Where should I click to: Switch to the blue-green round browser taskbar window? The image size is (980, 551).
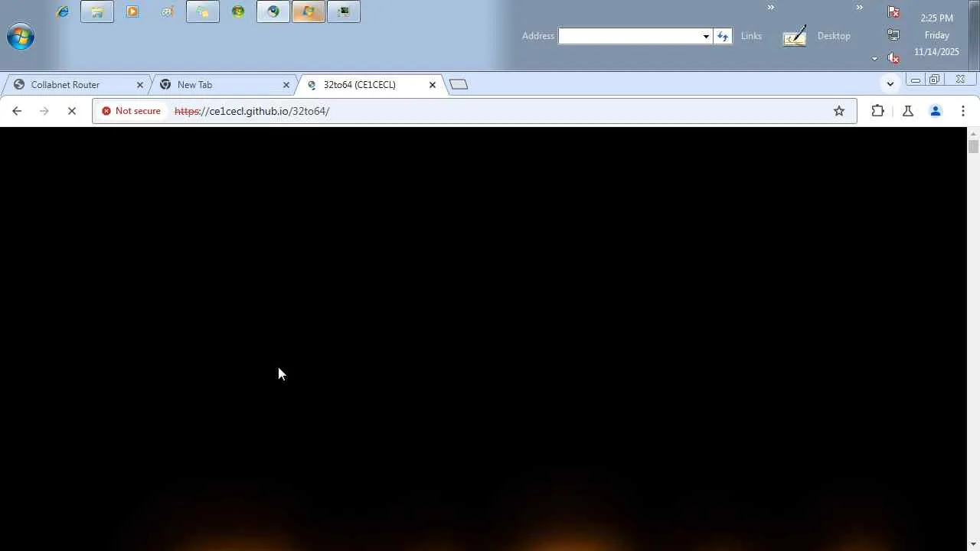[273, 11]
